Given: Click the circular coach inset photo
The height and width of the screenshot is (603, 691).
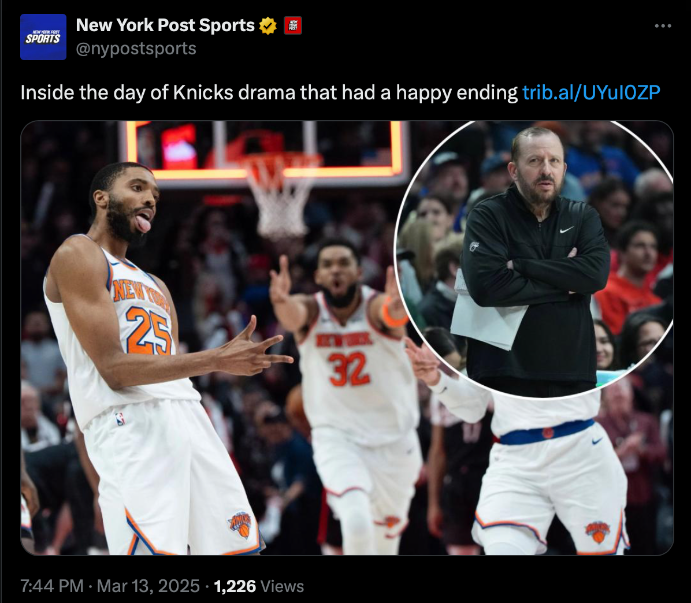Looking at the screenshot, I should [x=534, y=258].
